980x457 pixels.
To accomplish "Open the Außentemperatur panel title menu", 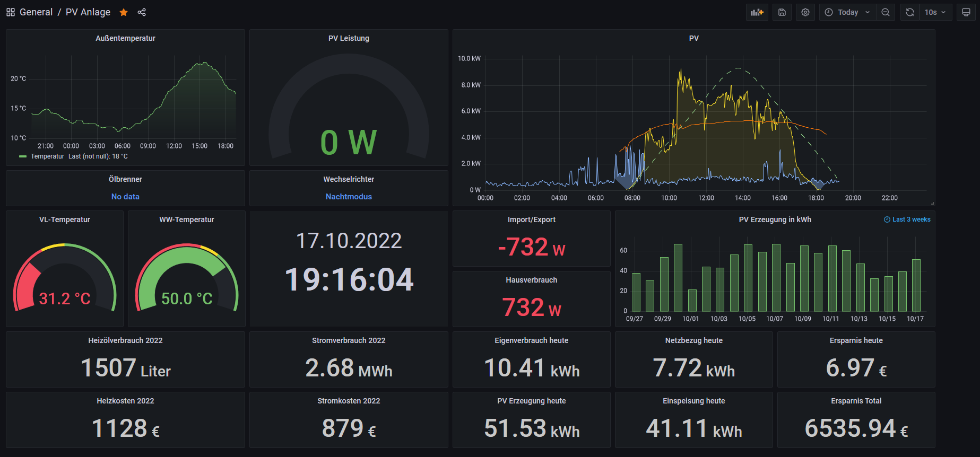I will click(x=125, y=38).
